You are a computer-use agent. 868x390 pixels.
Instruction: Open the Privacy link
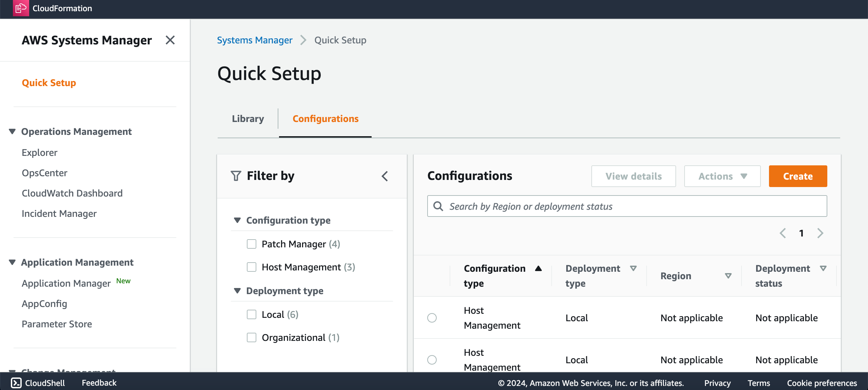click(x=717, y=383)
